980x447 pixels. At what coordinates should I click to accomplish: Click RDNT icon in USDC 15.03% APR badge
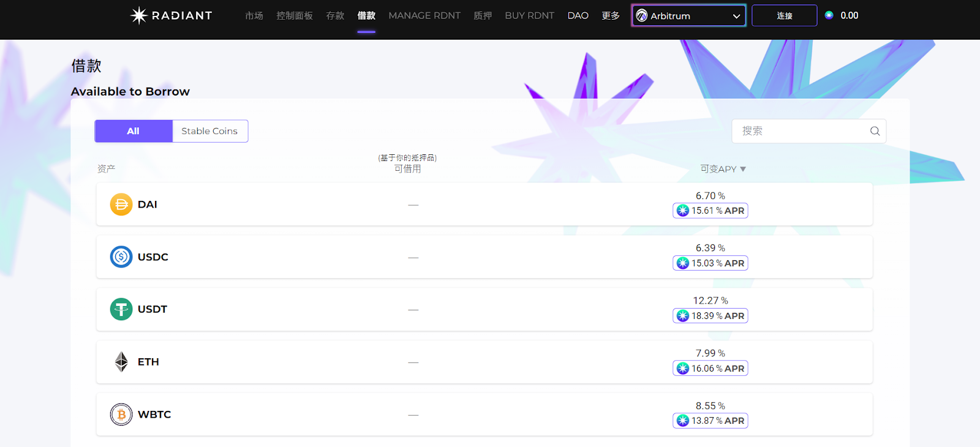tap(683, 263)
